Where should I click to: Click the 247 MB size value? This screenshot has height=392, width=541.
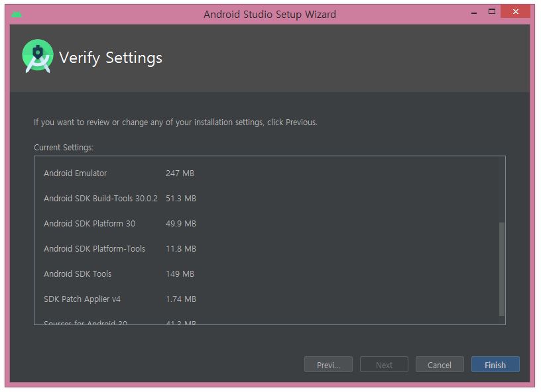(180, 173)
